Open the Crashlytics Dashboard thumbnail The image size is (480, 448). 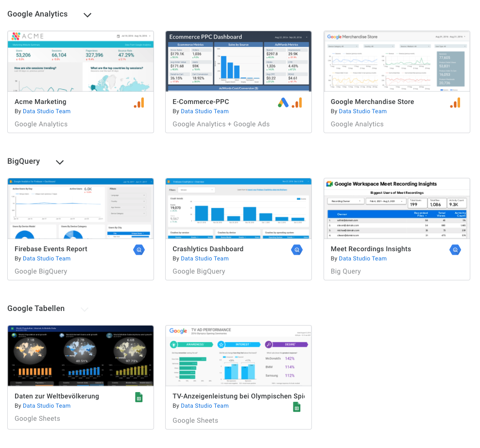[239, 208]
